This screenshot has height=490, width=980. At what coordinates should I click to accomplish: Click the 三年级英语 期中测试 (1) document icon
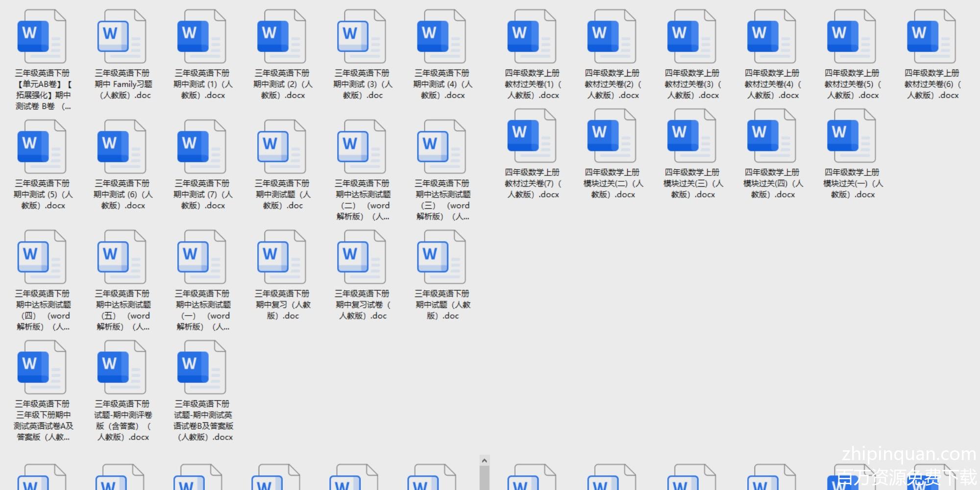click(202, 37)
